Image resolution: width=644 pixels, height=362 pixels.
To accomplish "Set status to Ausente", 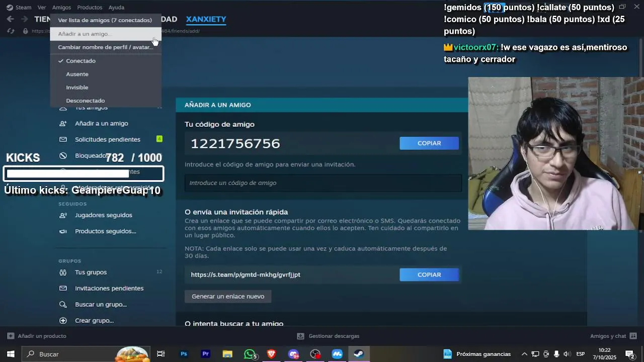I will pos(105,74).
